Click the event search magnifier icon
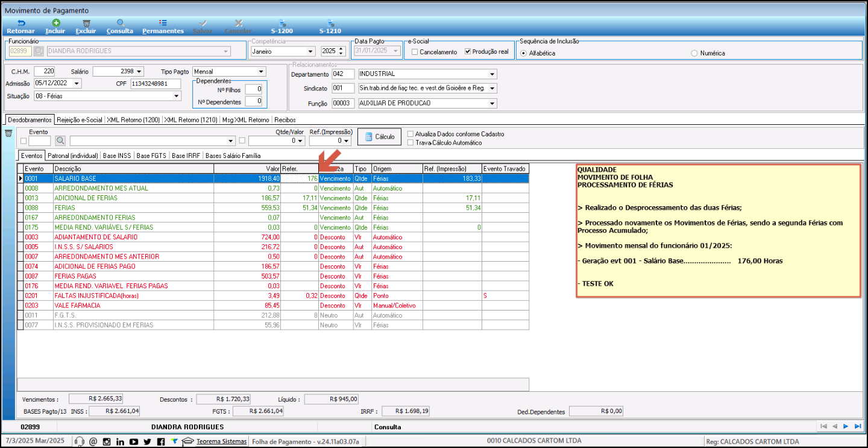Image resolution: width=868 pixels, height=448 pixels. tap(60, 140)
